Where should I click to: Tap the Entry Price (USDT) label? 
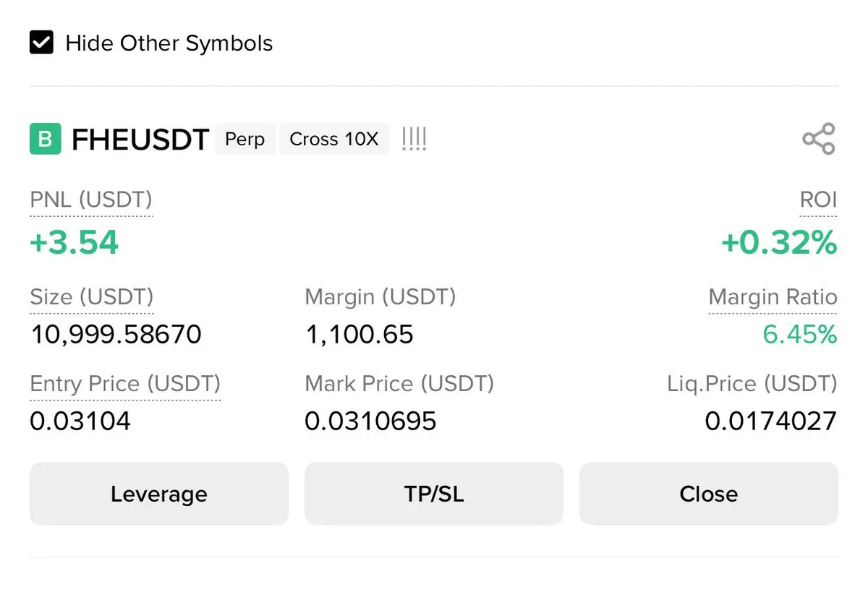tap(125, 384)
